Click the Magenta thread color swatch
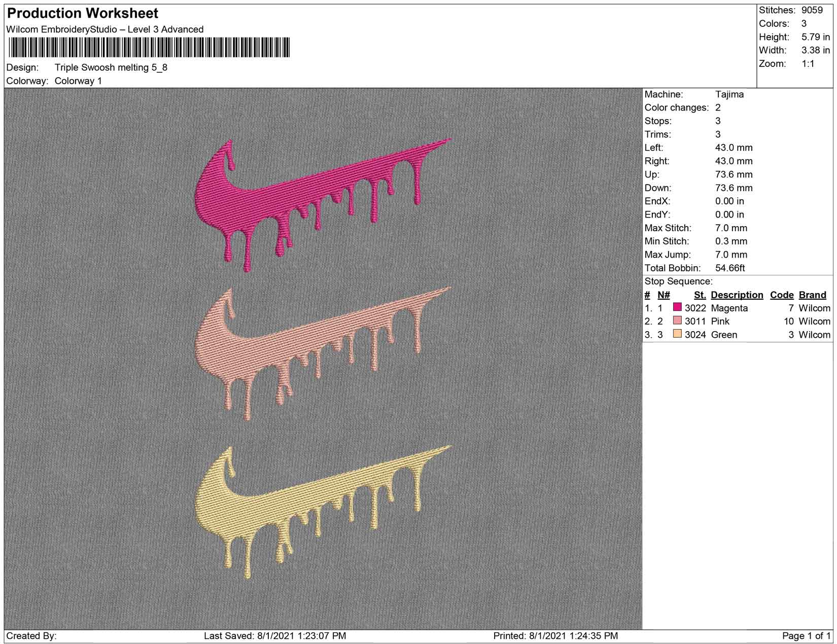837x644 pixels. tap(677, 307)
